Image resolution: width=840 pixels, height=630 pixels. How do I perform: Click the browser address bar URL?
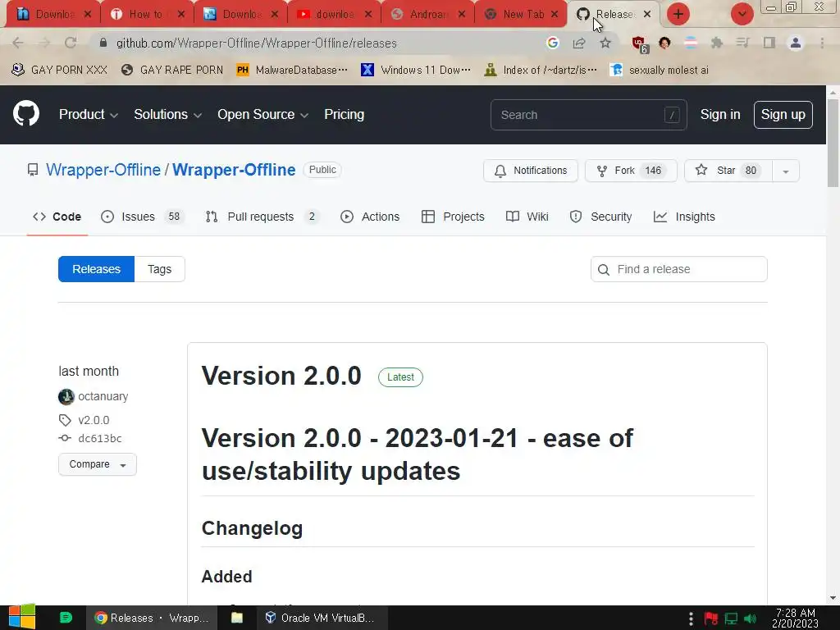tap(256, 43)
